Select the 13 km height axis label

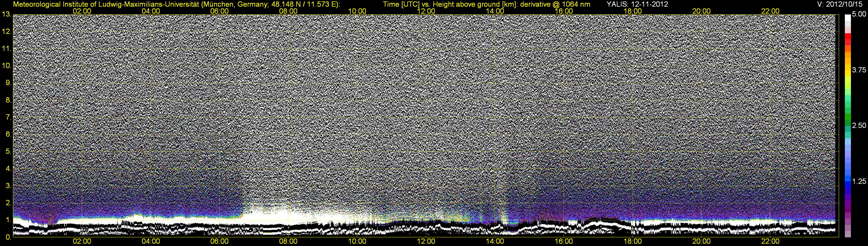(x=6, y=14)
